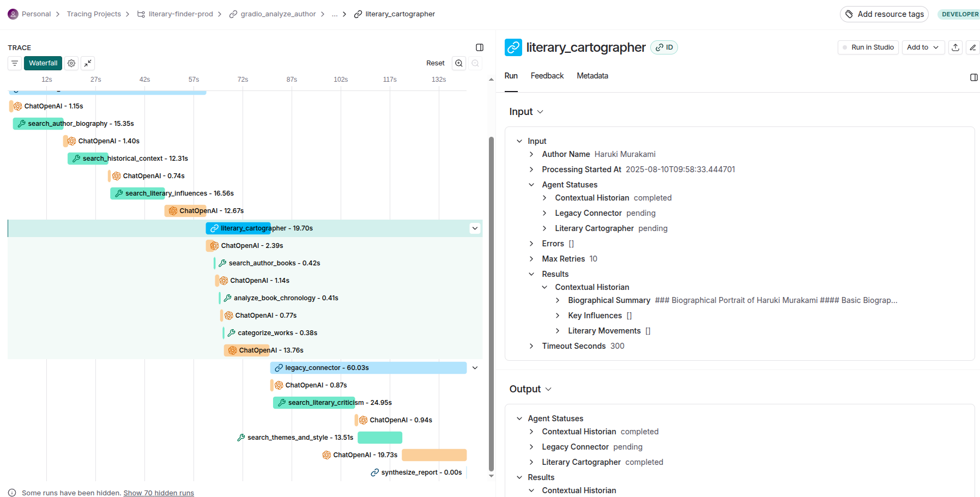This screenshot has height=497, width=980.
Task: Open the waterfall view settings gear
Action: [71, 63]
